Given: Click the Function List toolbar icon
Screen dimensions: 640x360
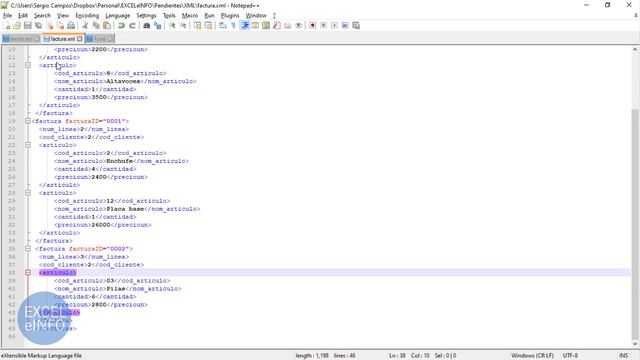Looking at the screenshot, I should (277, 25).
